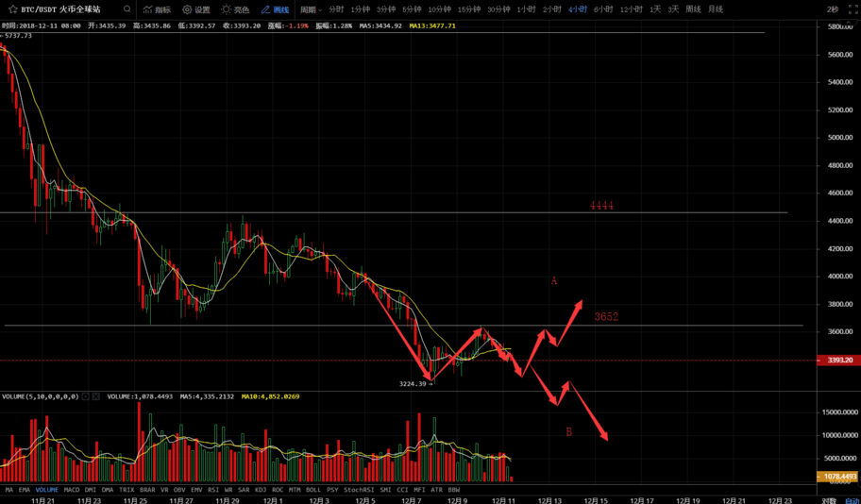
Task: Switch to 亮色 light theme
Action: pos(235,9)
